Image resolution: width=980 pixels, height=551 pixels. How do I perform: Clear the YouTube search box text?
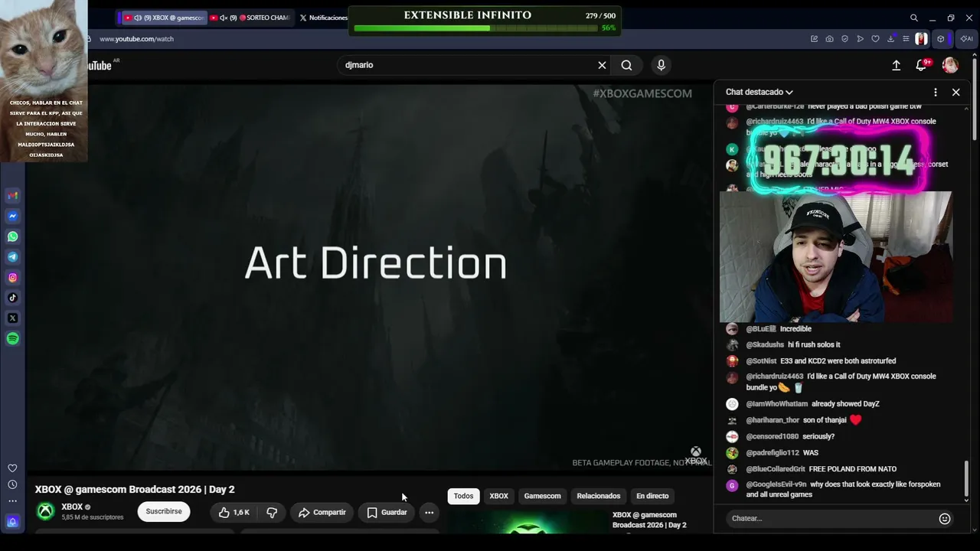[602, 65]
